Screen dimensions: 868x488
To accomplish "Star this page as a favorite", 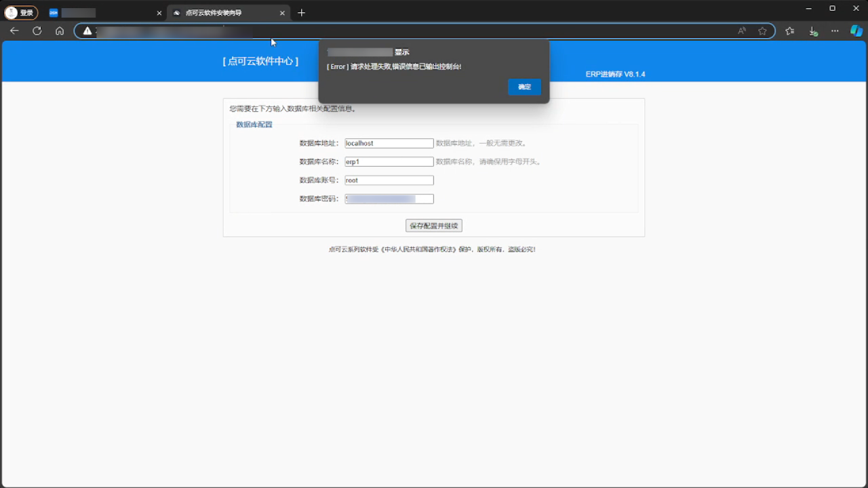I will (762, 31).
